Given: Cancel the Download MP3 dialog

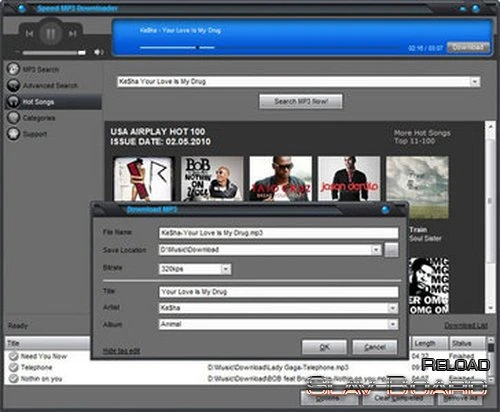Looking at the screenshot, I should (x=375, y=347).
